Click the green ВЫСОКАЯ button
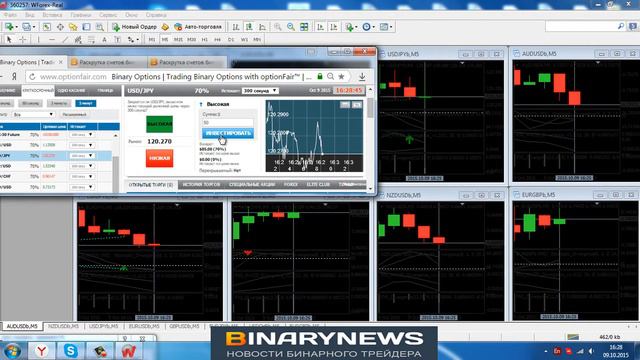Viewport: 640px width, 360px height. (159, 124)
